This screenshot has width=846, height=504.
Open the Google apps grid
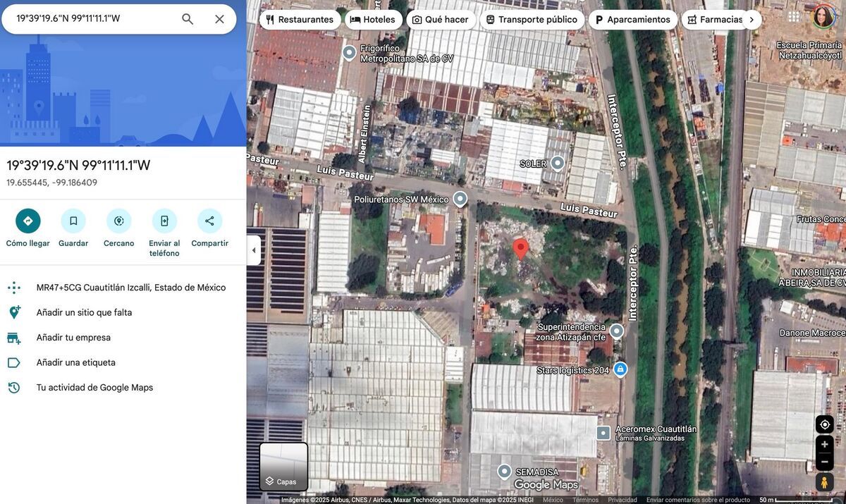pyautogui.click(x=795, y=17)
